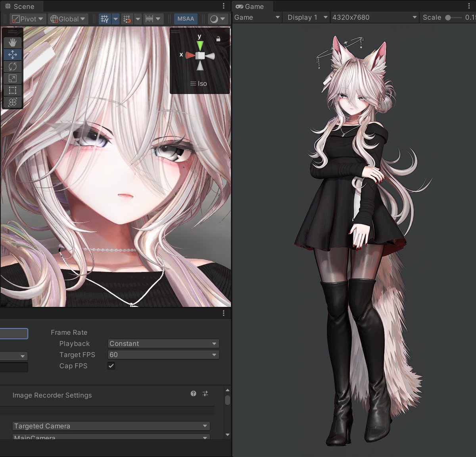This screenshot has height=457, width=476.
Task: Open Image Recorder Settings preset icon
Action: 205,393
